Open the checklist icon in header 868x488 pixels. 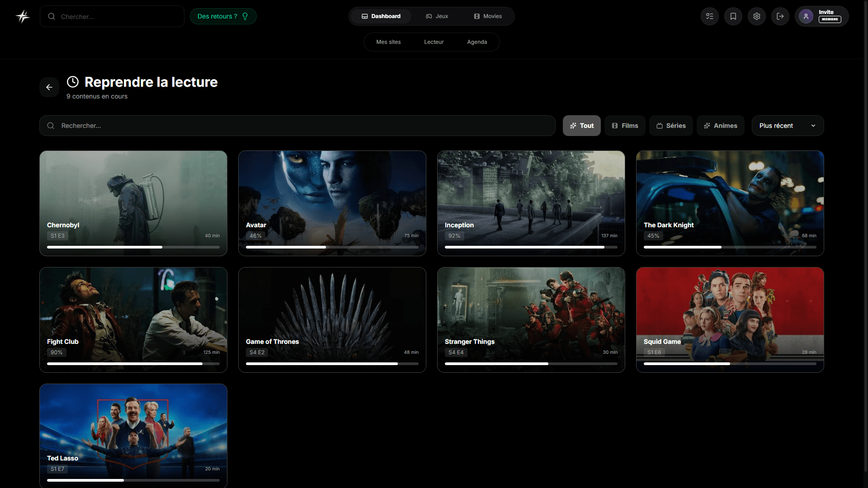point(710,16)
